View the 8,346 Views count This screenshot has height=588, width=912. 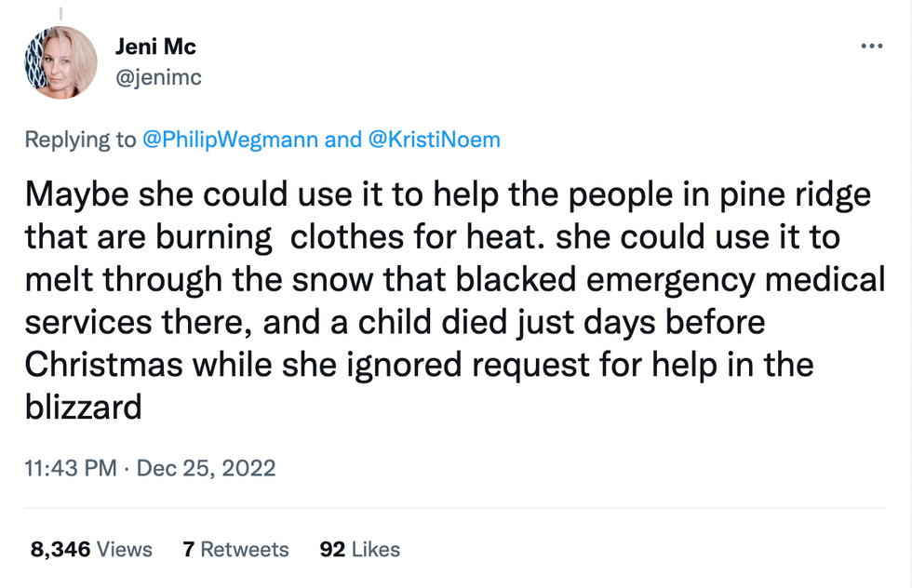[91, 549]
